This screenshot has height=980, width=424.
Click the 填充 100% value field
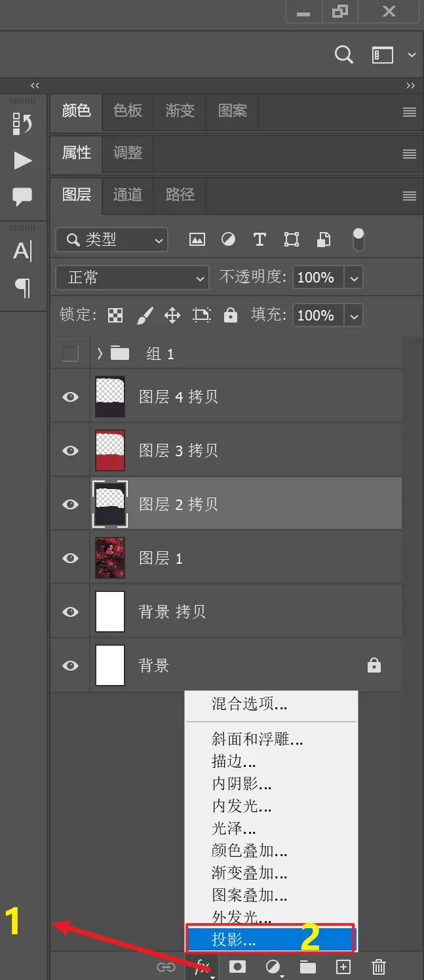point(319,316)
